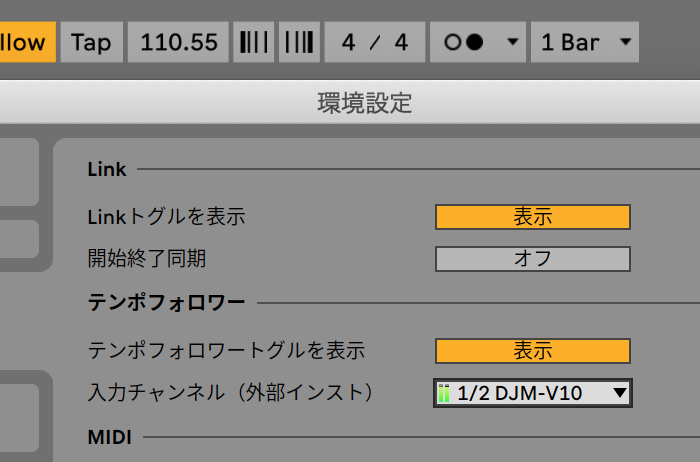
Task: Open the 1/2 DJM-V10 input channel dropdown
Action: [x=533, y=393]
